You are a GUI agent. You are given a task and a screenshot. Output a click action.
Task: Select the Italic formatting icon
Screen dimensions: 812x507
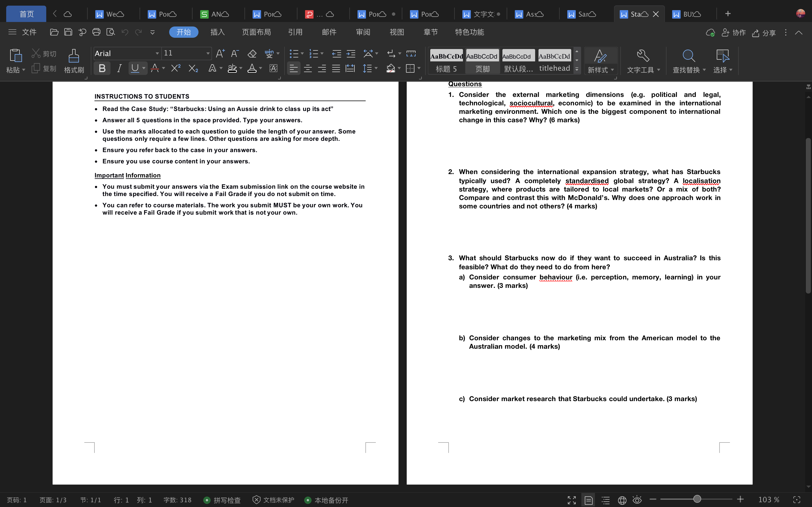pos(119,68)
